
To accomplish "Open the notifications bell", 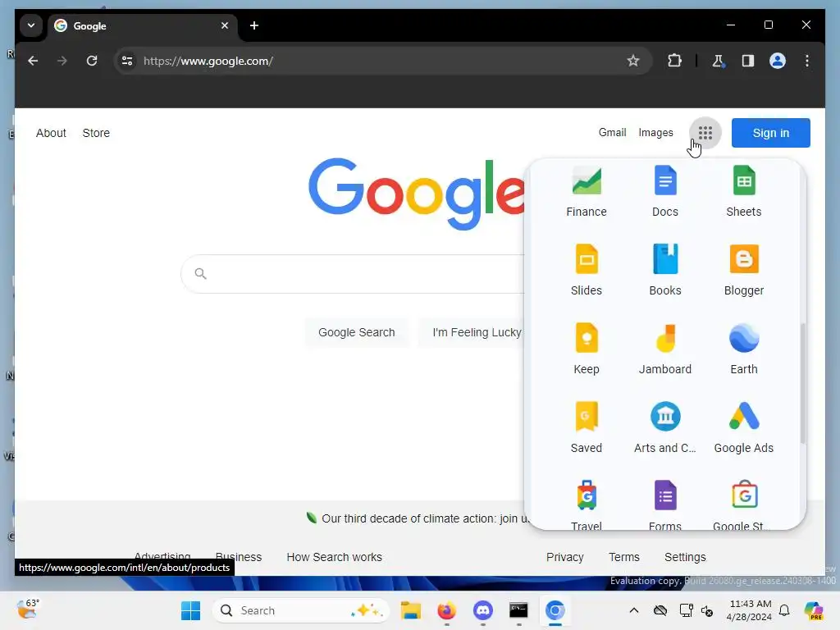I will click(x=784, y=610).
